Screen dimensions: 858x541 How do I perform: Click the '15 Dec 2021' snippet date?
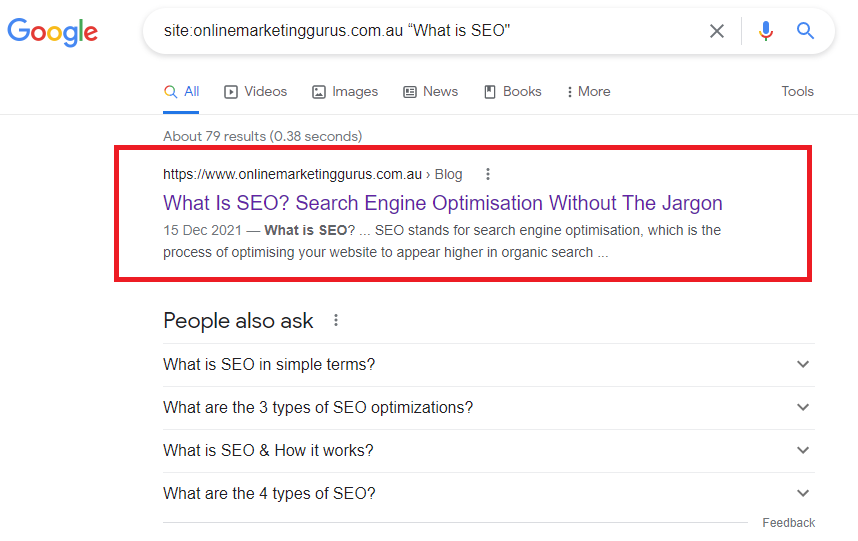[202, 230]
